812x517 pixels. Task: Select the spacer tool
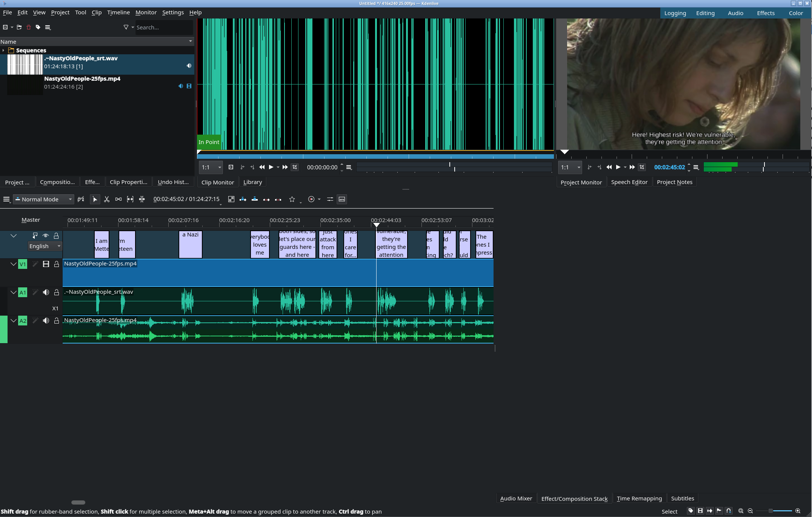coord(118,199)
